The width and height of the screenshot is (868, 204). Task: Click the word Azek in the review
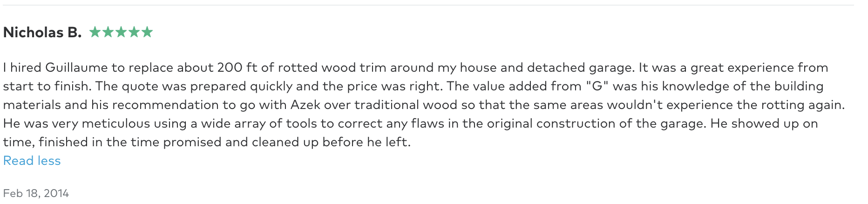click(305, 105)
